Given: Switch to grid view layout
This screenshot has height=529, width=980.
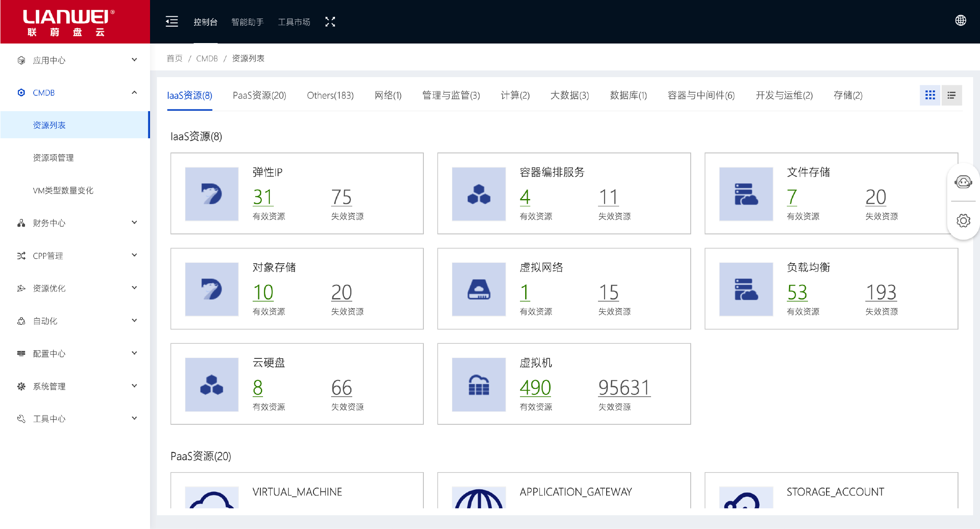Looking at the screenshot, I should tap(930, 95).
